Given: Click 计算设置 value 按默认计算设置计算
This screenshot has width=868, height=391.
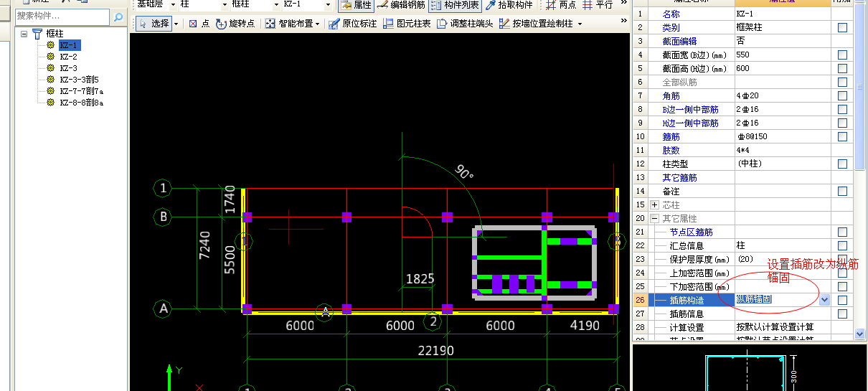Looking at the screenshot, I should click(783, 327).
